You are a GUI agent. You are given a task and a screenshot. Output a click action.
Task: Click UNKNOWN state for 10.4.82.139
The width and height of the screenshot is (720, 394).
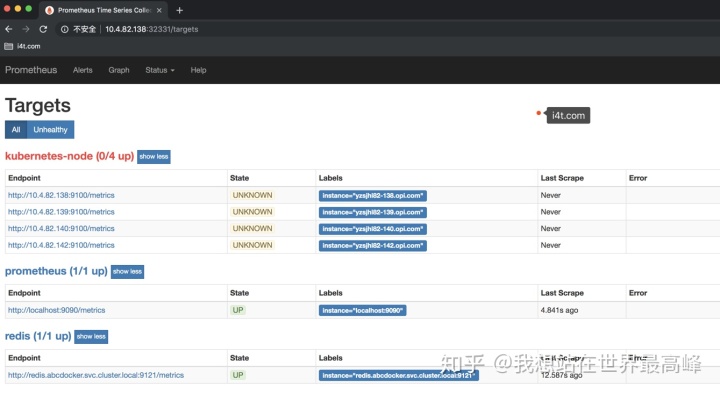(253, 212)
